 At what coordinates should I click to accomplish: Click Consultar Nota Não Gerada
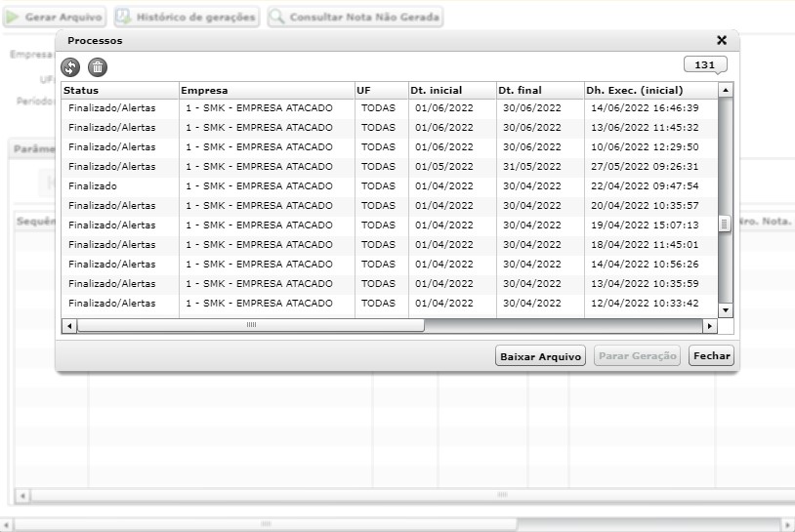[356, 17]
